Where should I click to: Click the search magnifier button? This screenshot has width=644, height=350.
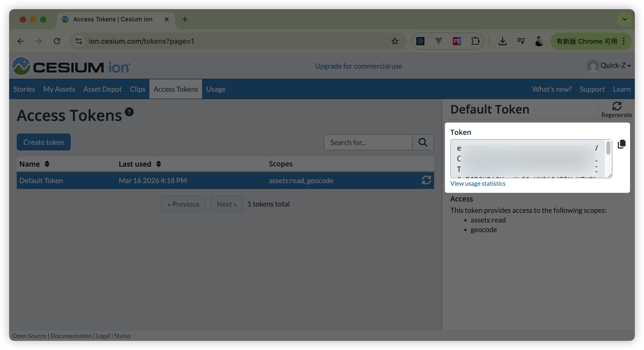(423, 142)
